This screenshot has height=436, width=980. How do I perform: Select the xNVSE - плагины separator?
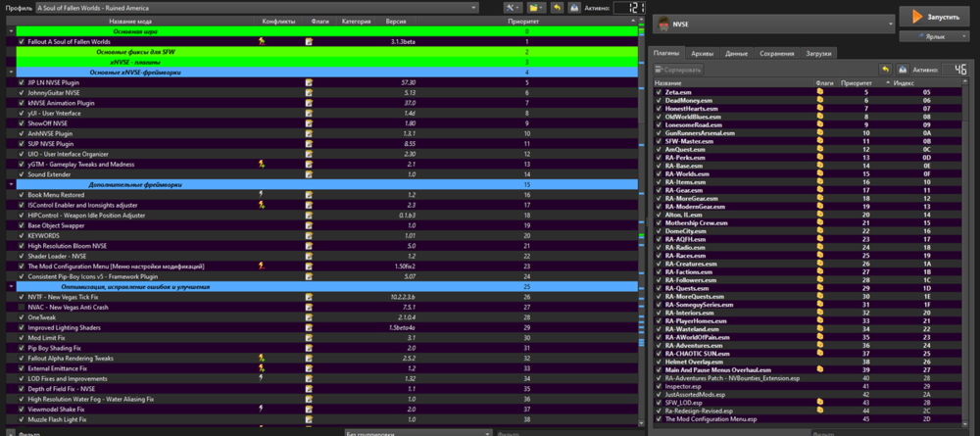coord(327,63)
